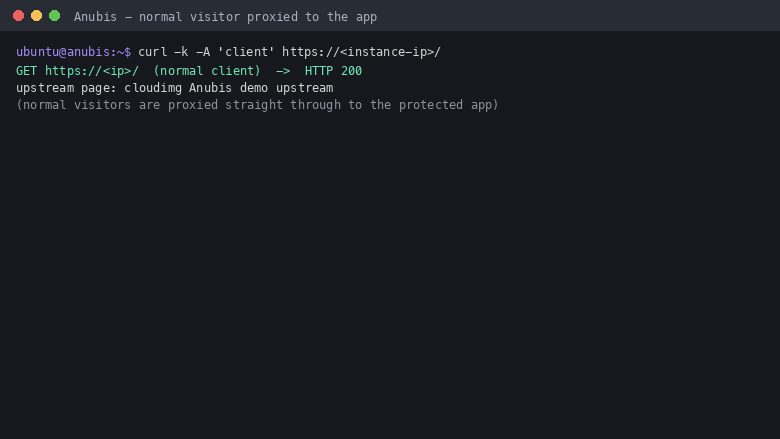Image resolution: width=780 pixels, height=439 pixels.
Task: Click the 'HTTP 200' status text
Action: coord(333,71)
